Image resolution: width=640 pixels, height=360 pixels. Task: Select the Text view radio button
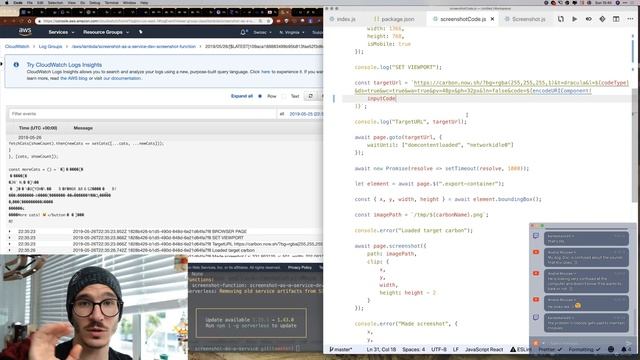tap(284, 96)
